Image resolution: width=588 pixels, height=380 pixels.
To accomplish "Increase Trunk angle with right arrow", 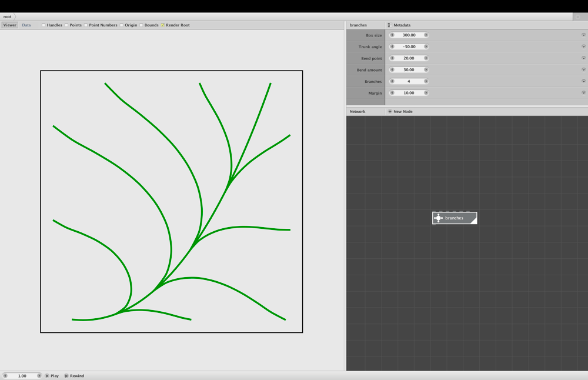I will point(426,46).
